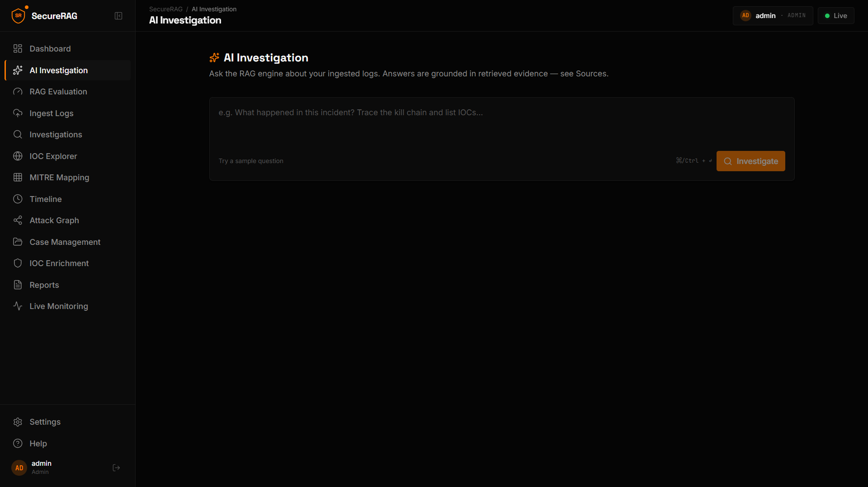
Task: Click the Live Monitoring pulse icon
Action: [x=18, y=306]
